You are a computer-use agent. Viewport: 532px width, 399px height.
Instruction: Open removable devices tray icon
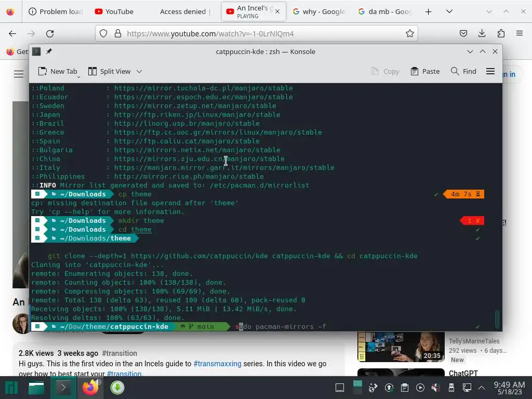[451, 388]
